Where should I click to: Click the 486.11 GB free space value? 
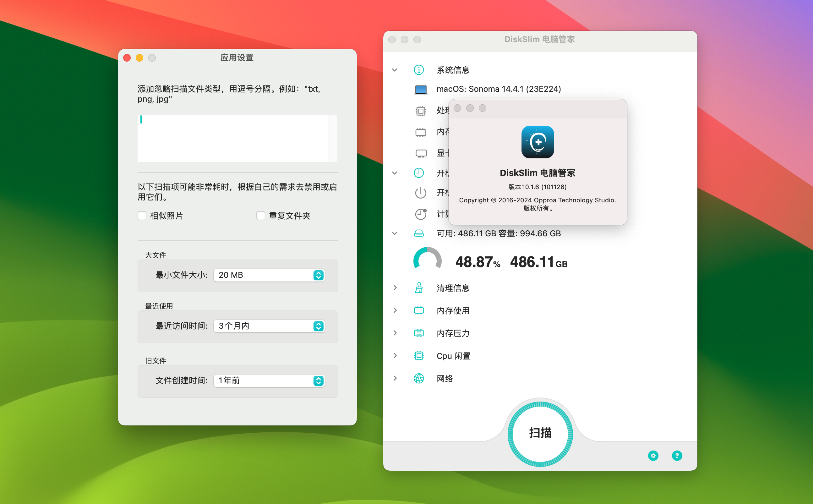point(539,262)
